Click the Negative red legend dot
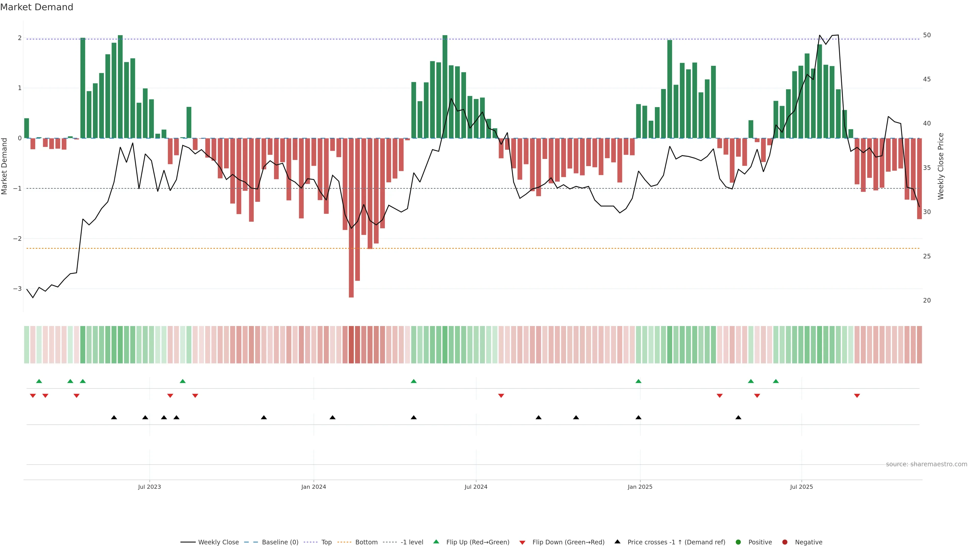 [785, 542]
